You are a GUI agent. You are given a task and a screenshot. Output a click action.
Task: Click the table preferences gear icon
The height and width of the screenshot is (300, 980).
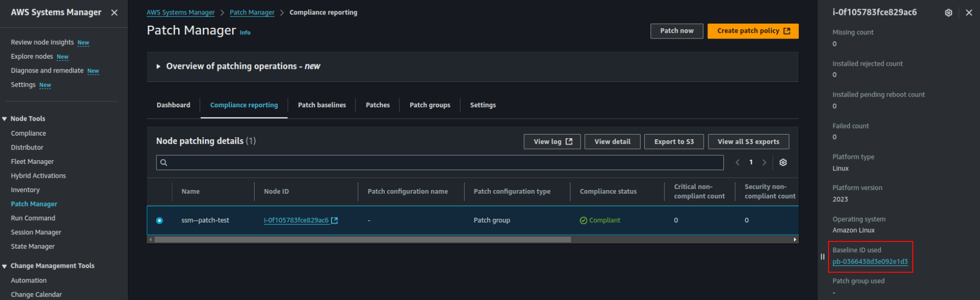tap(783, 162)
